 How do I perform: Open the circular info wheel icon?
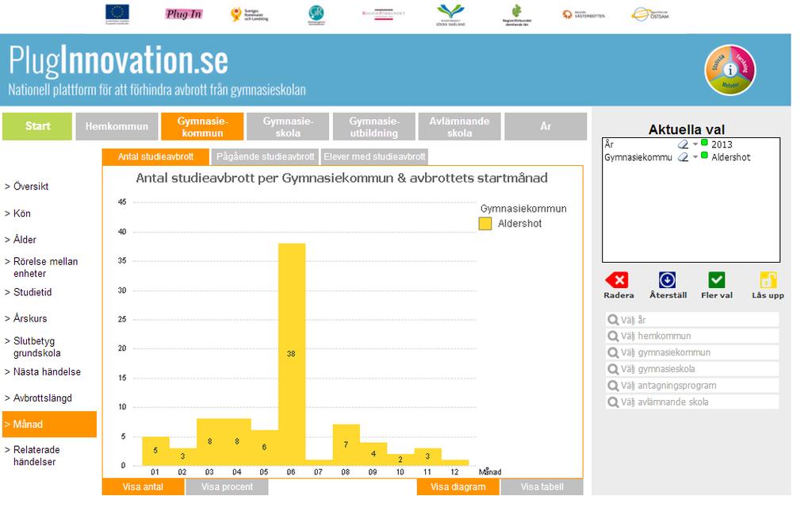click(x=730, y=70)
